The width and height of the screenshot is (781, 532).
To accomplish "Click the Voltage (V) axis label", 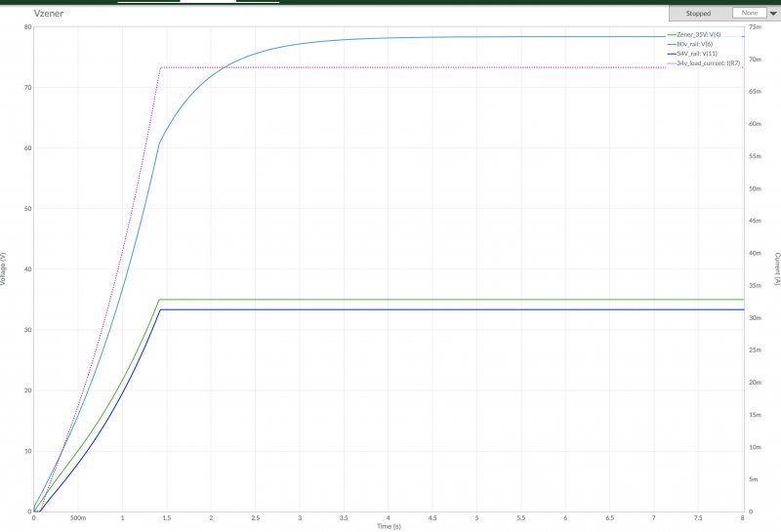I will (3, 268).
